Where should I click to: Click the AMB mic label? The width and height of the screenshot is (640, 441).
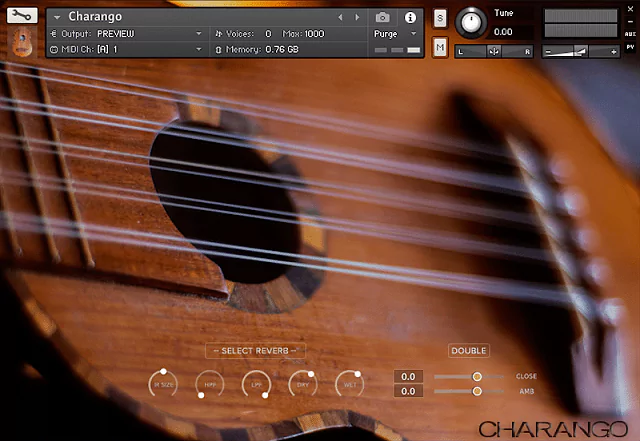click(527, 391)
